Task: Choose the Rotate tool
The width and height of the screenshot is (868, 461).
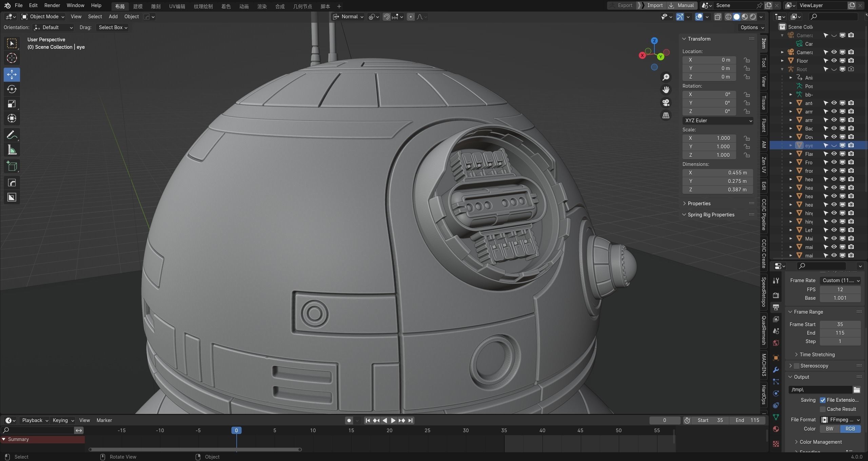Action: [x=12, y=89]
